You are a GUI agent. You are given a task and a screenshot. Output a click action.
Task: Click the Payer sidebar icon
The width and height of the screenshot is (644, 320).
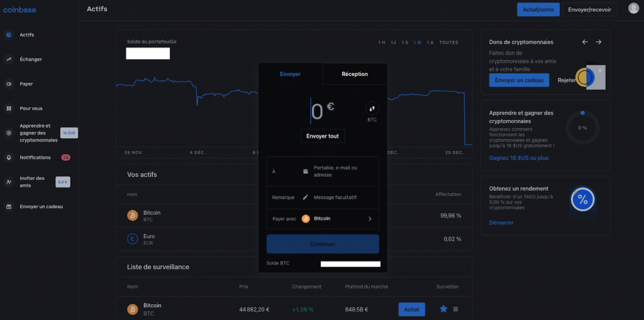point(9,84)
